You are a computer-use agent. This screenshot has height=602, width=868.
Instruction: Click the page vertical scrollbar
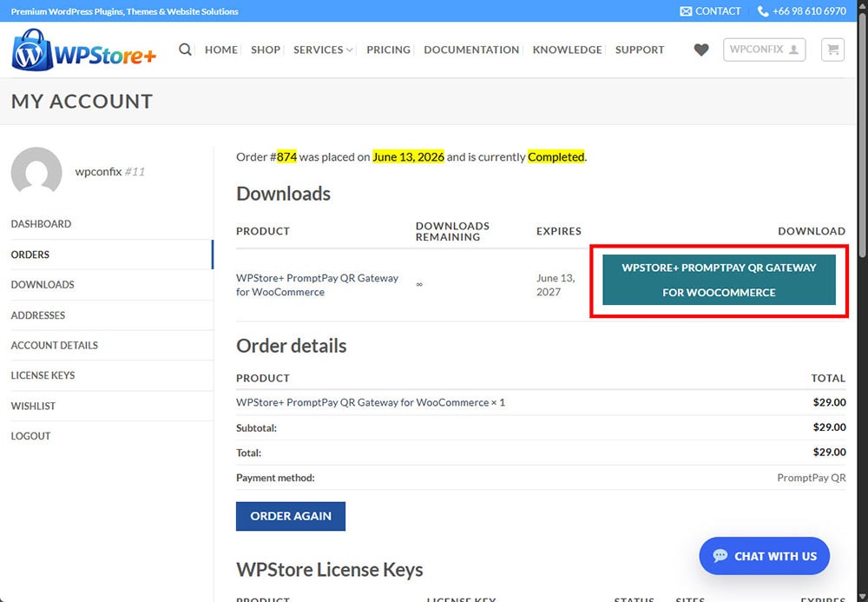[x=863, y=136]
